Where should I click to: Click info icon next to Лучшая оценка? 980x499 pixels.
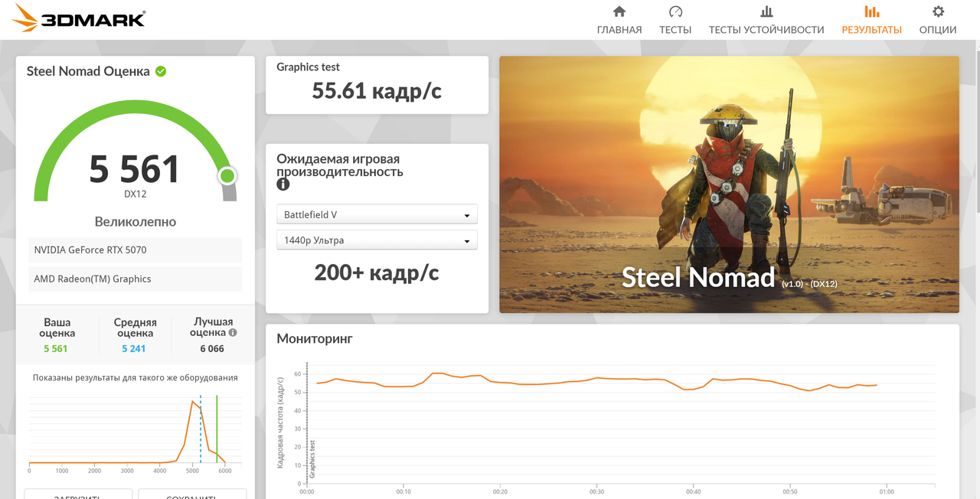pyautogui.click(x=233, y=333)
